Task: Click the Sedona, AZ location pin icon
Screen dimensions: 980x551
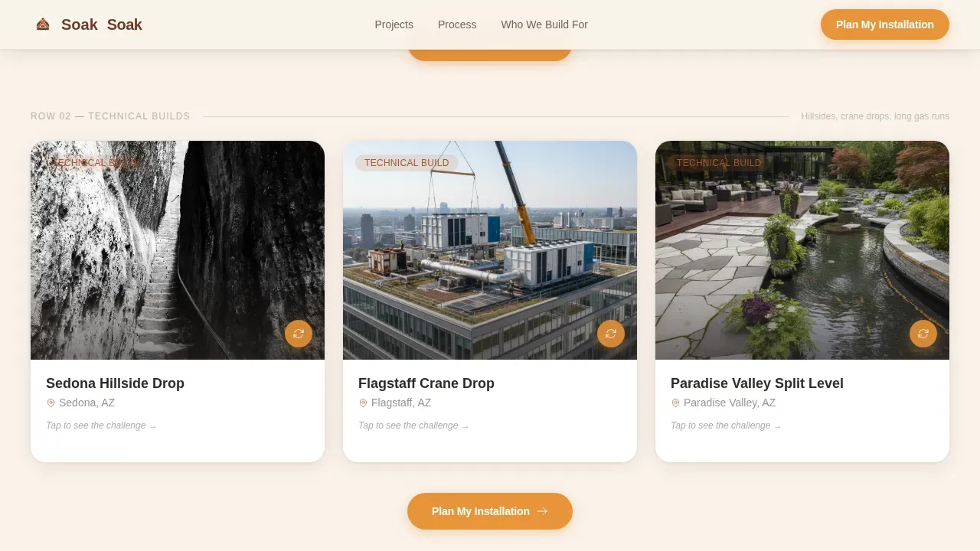Action: click(x=51, y=403)
